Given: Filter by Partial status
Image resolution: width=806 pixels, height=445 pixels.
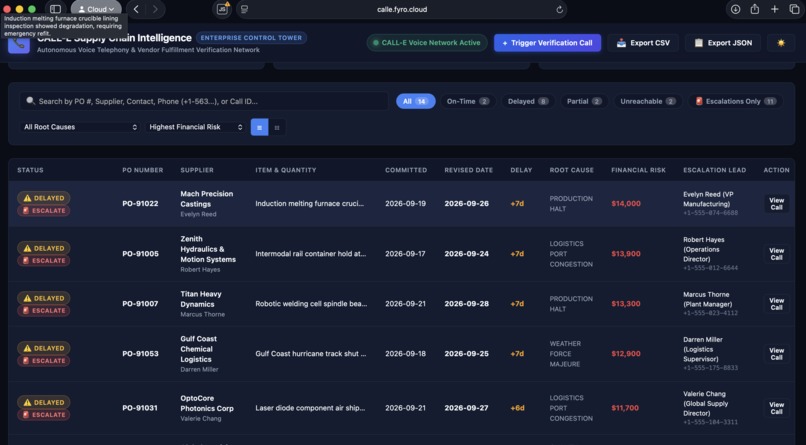Looking at the screenshot, I should coord(584,101).
